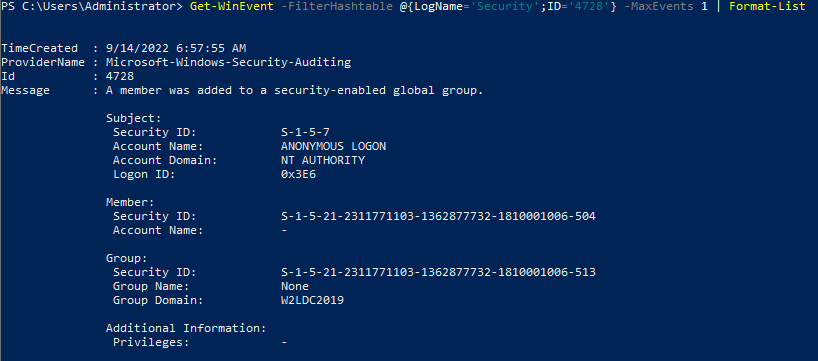Click the Logon ID value 0x3E6
This screenshot has width=818, height=361.
click(x=298, y=175)
